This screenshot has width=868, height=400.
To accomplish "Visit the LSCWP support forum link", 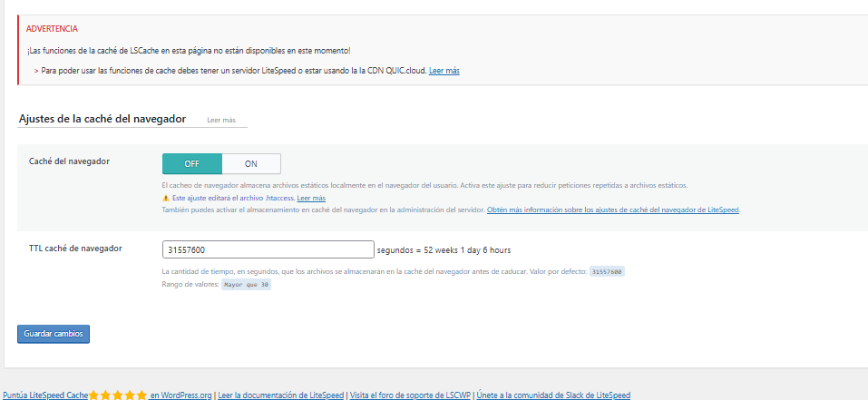I will pos(410,395).
